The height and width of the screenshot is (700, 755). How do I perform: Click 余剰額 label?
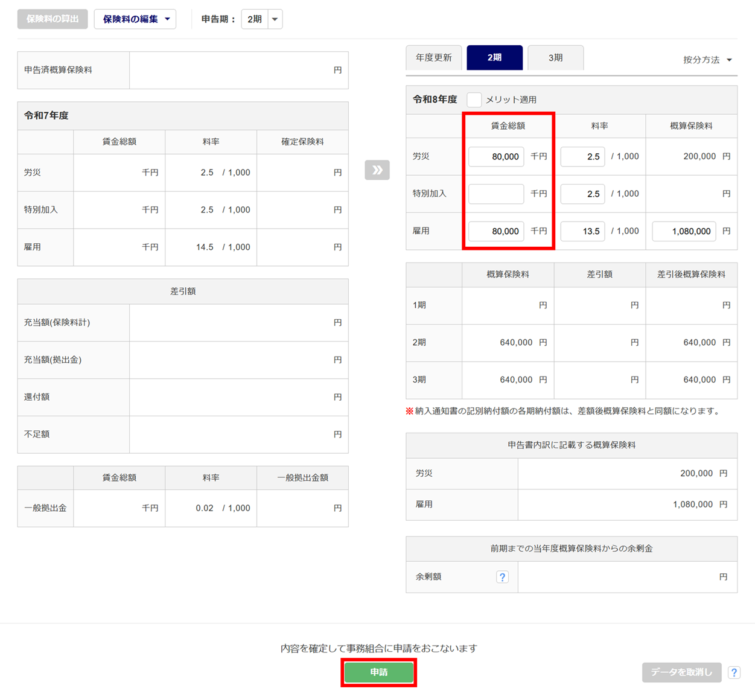coord(428,577)
